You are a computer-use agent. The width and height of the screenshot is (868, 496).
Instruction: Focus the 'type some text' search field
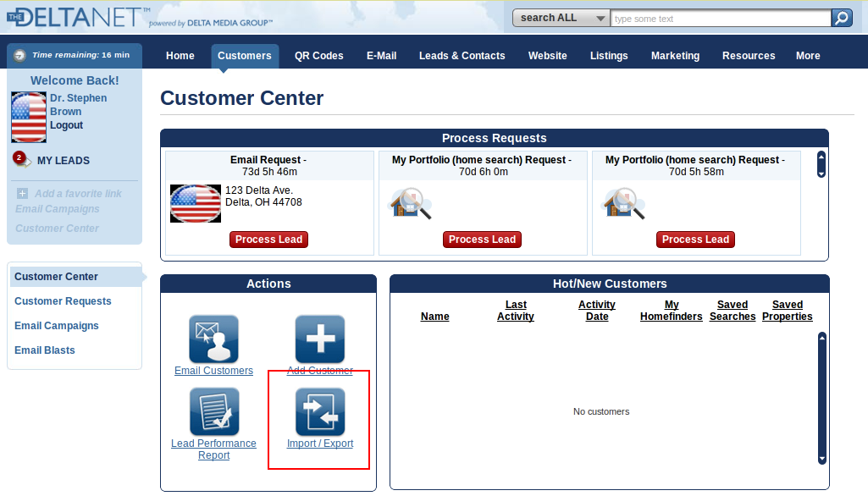coord(721,19)
